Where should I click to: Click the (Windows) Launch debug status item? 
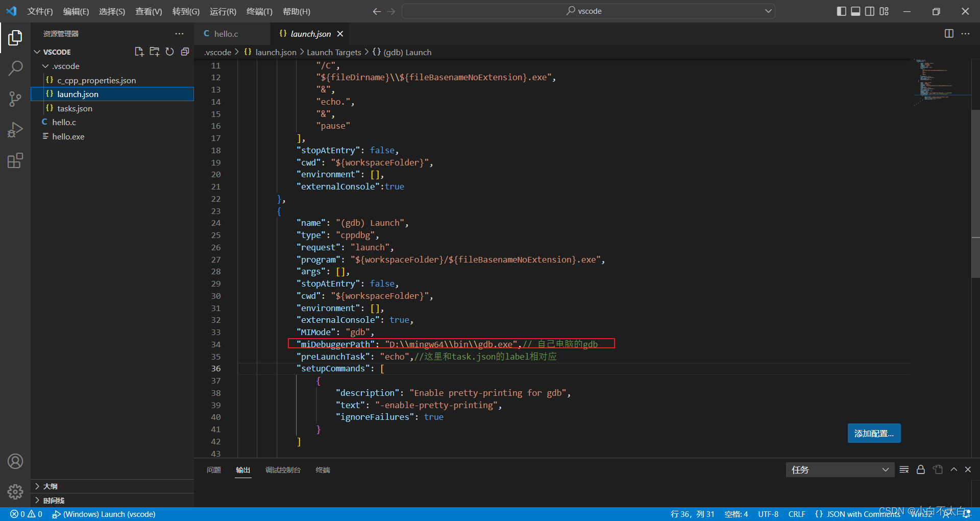coord(104,514)
